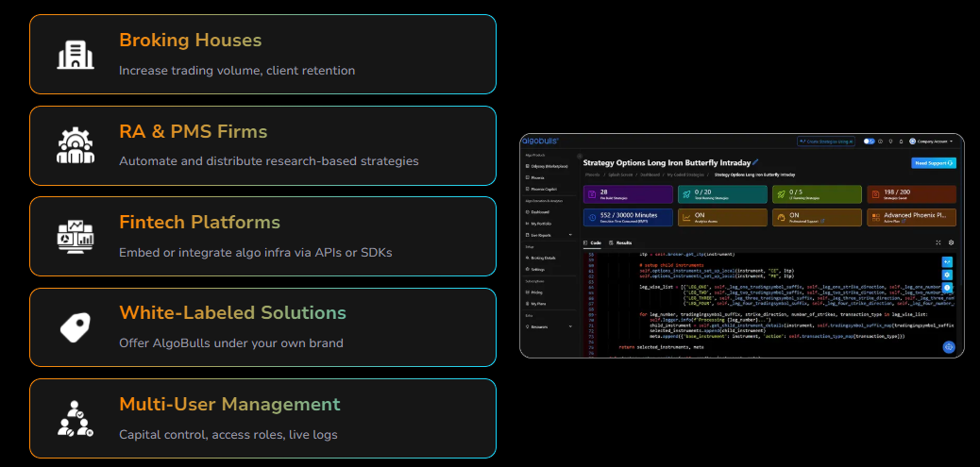Open My Plans in preview sidebar
The image size is (980, 467).
(535, 304)
